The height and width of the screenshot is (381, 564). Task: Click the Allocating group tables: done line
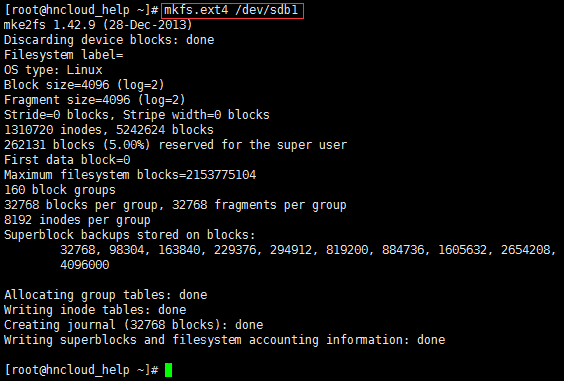coord(105,295)
